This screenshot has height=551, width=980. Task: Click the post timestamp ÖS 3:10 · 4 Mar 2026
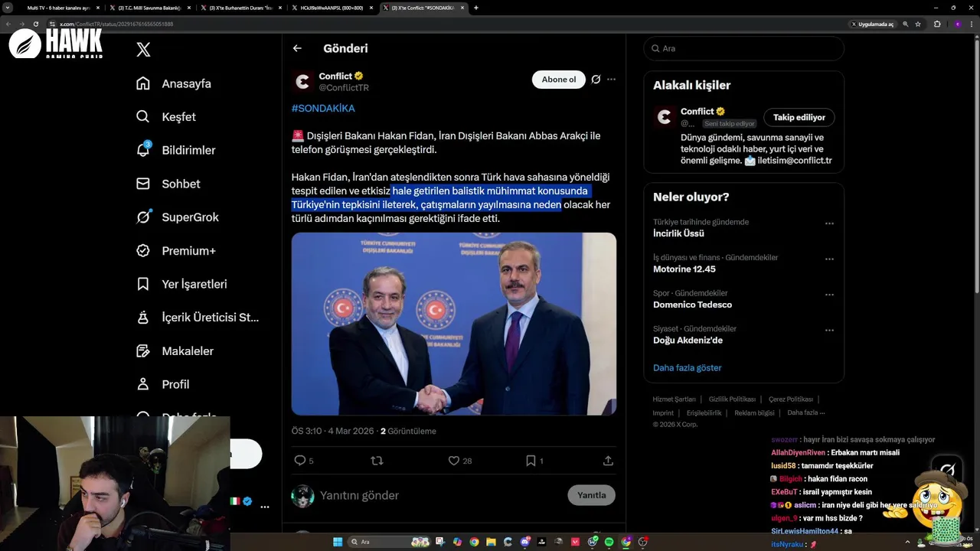coord(332,431)
